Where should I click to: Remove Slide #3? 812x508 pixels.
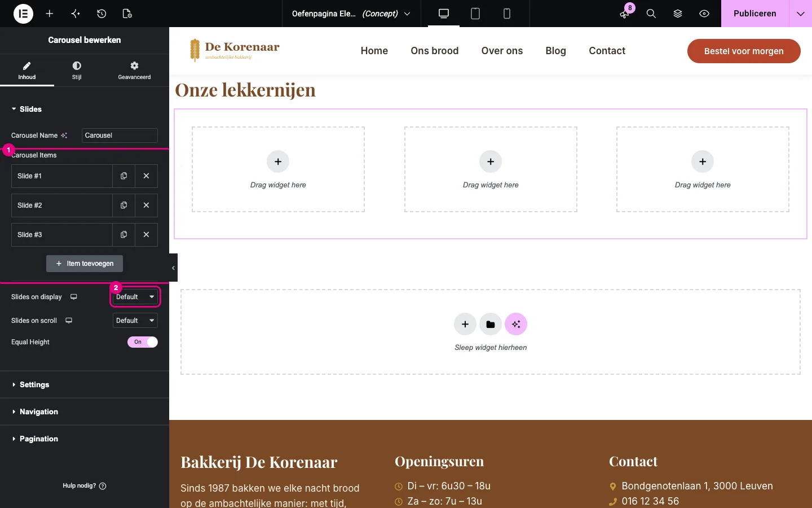pos(146,235)
